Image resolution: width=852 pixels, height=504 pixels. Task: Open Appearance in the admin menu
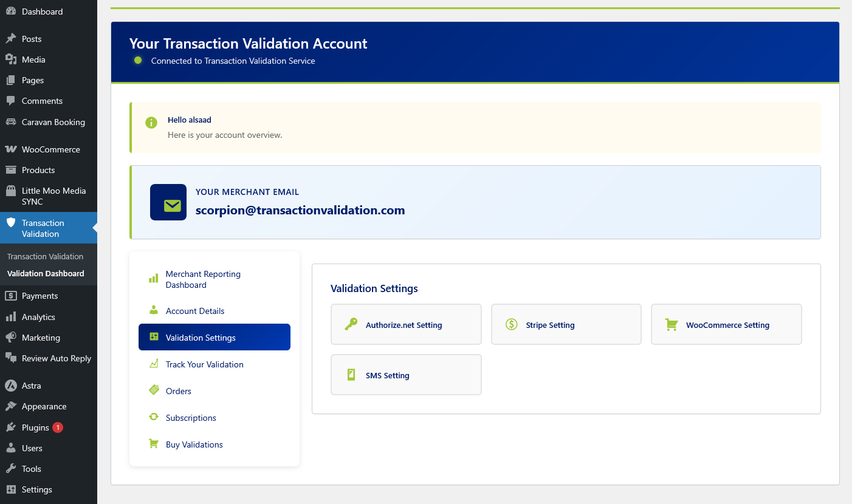pos(49,406)
